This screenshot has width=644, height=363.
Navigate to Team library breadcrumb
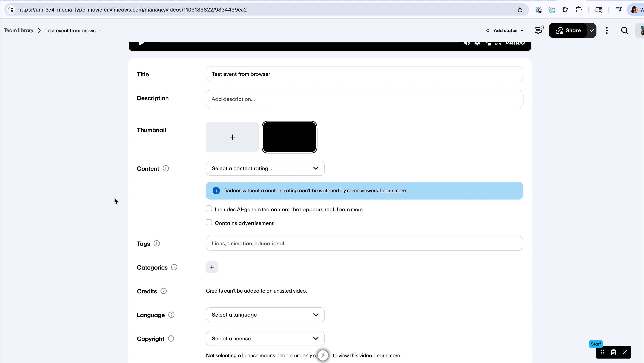pos(19,30)
